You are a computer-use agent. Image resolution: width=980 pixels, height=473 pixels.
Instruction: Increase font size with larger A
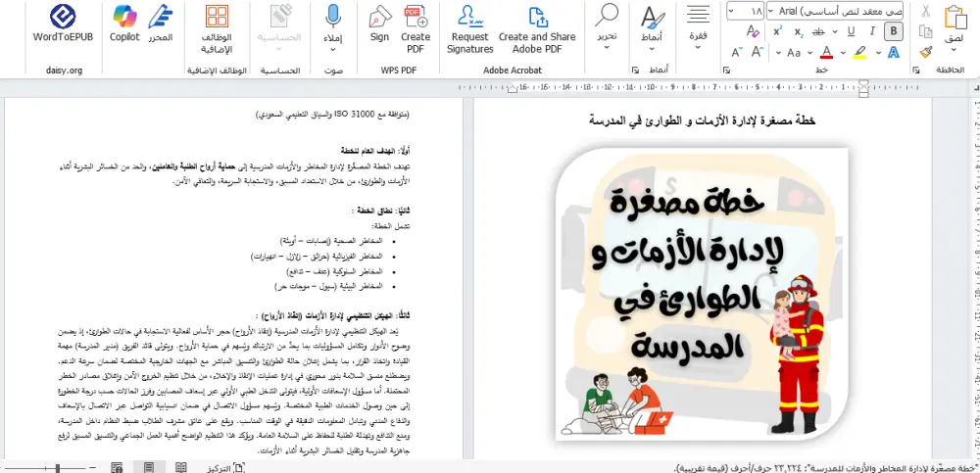pyautogui.click(x=759, y=53)
